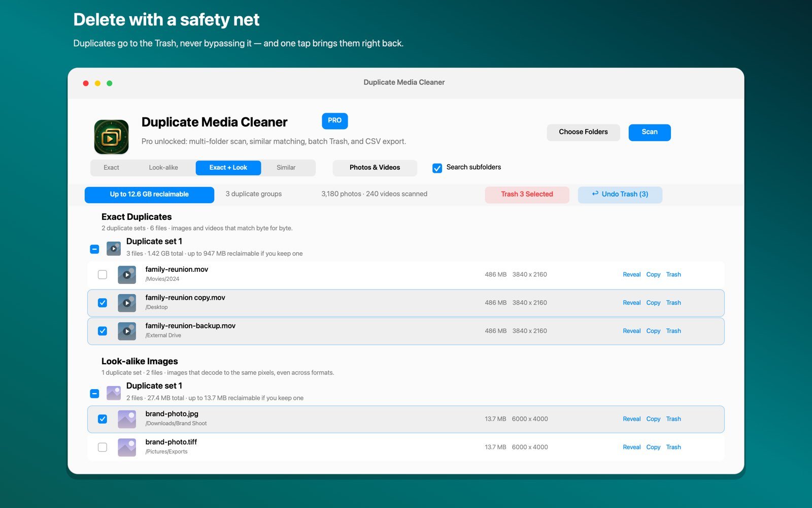Click the /Movies/2024 path text
812x508 pixels.
162,279
